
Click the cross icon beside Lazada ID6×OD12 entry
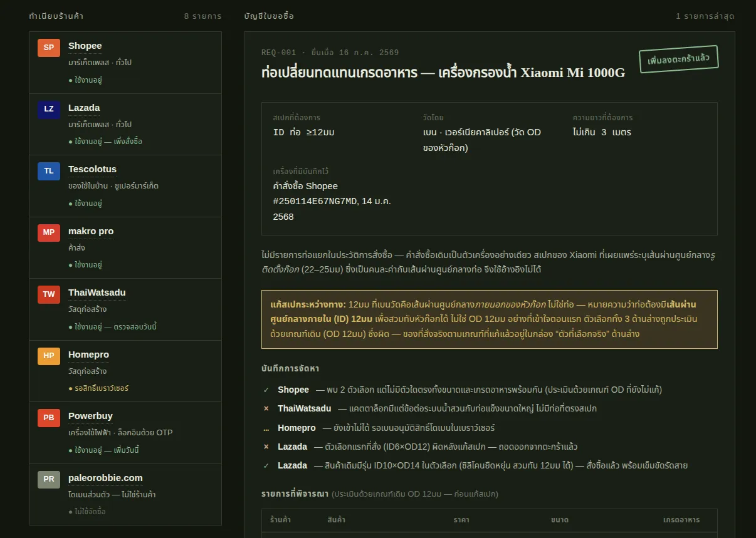[x=266, y=447]
